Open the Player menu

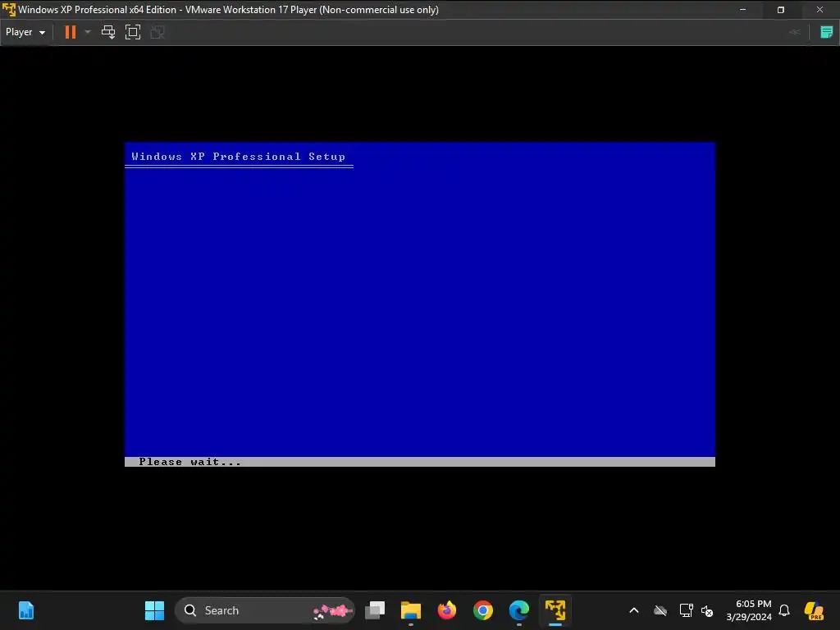tap(25, 32)
